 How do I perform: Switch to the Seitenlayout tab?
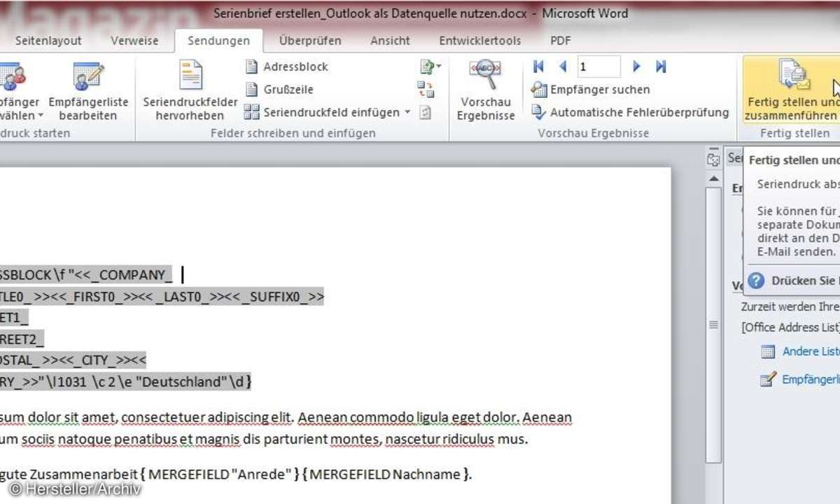(x=48, y=41)
